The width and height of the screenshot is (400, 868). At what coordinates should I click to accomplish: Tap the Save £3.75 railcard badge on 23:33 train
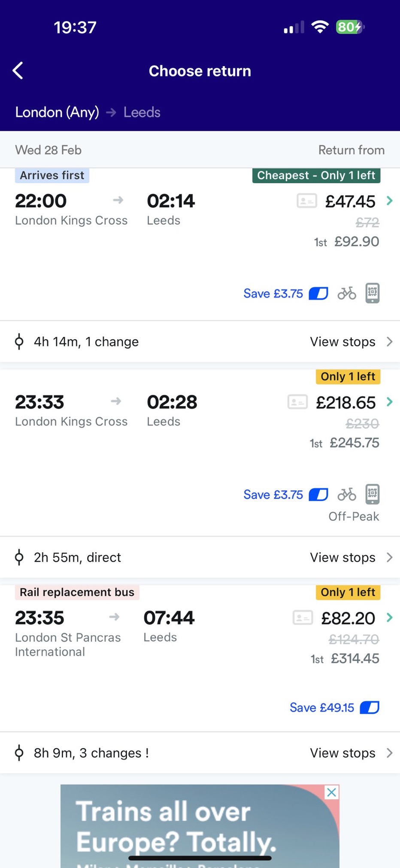click(x=285, y=495)
